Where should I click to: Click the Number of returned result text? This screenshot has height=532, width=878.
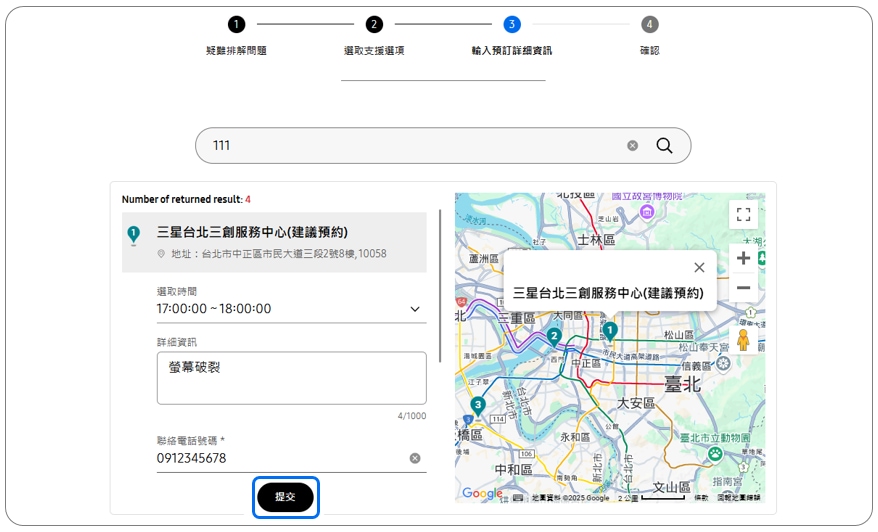point(186,199)
